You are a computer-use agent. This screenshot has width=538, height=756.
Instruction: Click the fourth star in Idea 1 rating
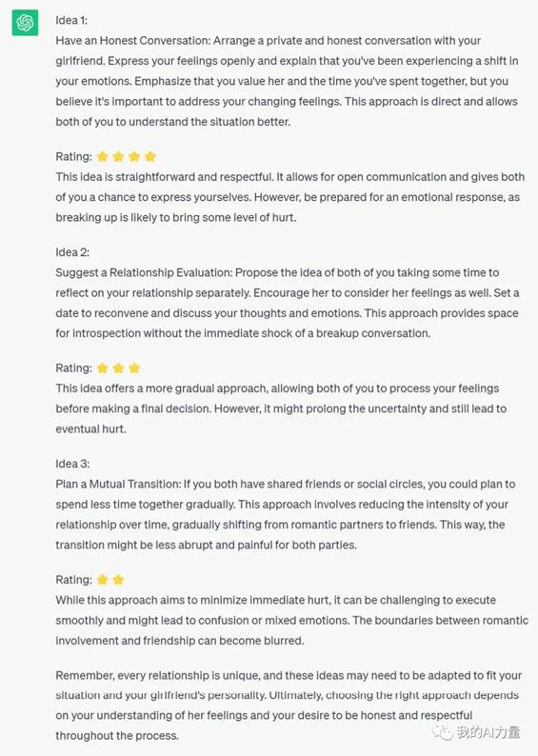pyautogui.click(x=150, y=157)
